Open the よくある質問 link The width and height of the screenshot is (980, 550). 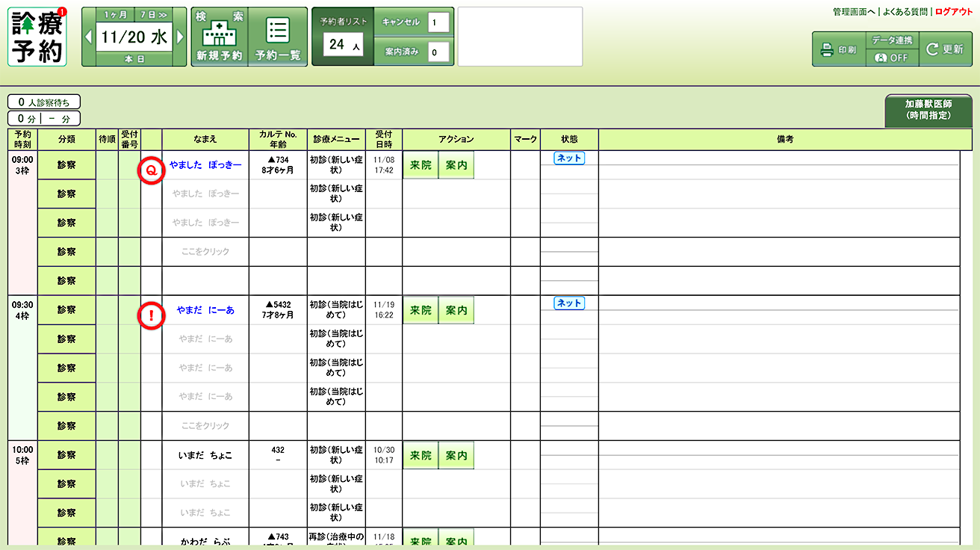(905, 12)
